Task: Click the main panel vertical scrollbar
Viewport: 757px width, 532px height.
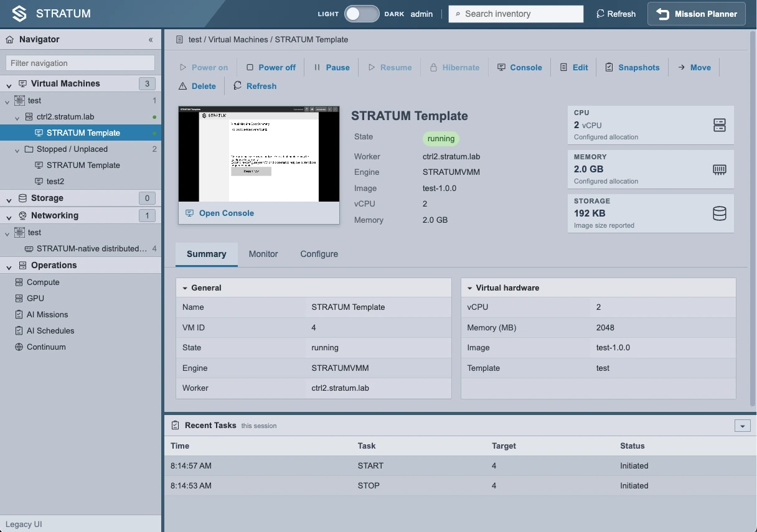Action: pos(753,218)
